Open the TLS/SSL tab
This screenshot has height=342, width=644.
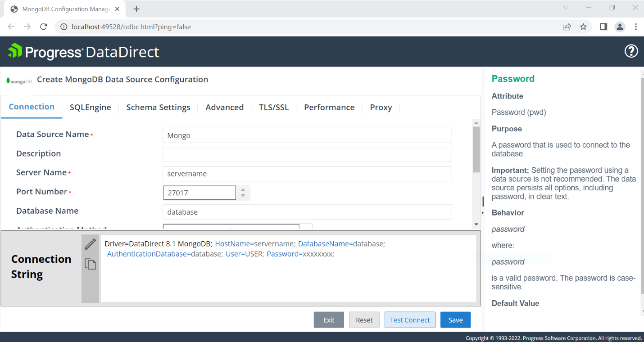click(x=273, y=108)
